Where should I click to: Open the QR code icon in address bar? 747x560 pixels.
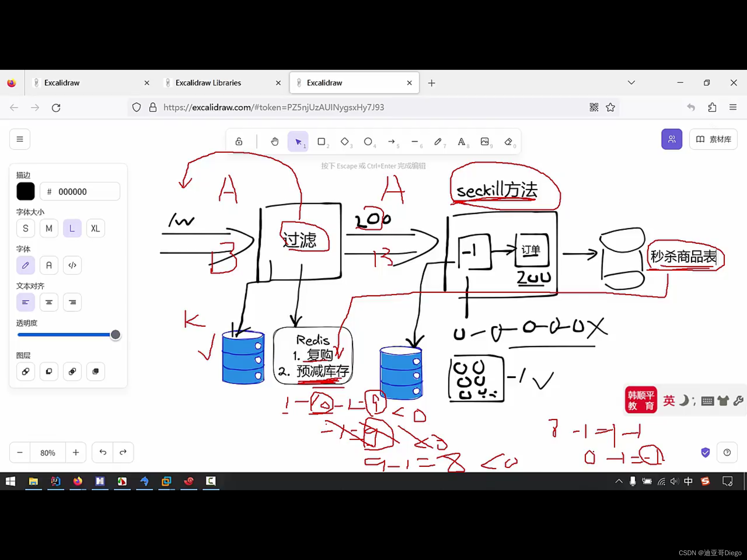click(594, 108)
